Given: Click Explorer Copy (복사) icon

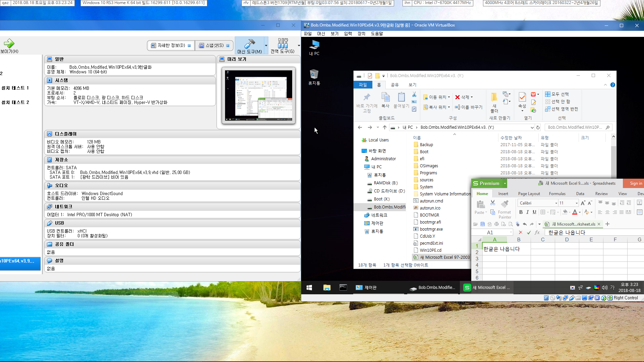Looking at the screenshot, I should [x=386, y=100].
